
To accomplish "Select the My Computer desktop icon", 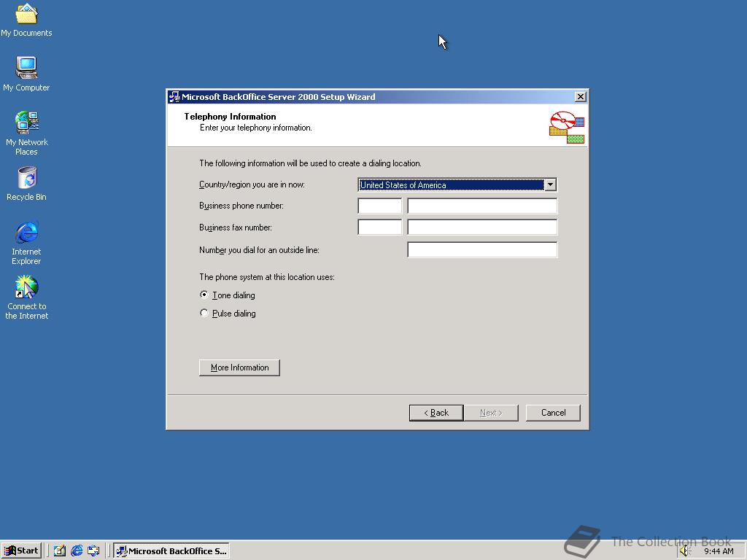I will click(26, 74).
